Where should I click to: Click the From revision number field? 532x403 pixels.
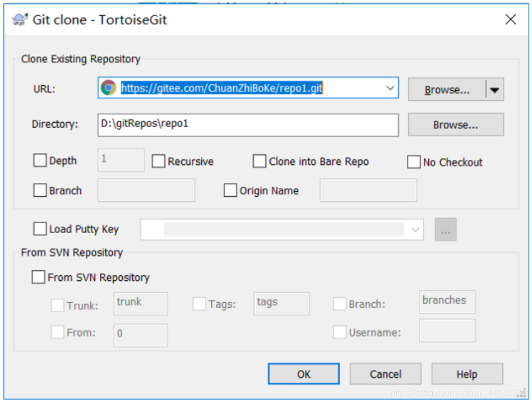[141, 335]
